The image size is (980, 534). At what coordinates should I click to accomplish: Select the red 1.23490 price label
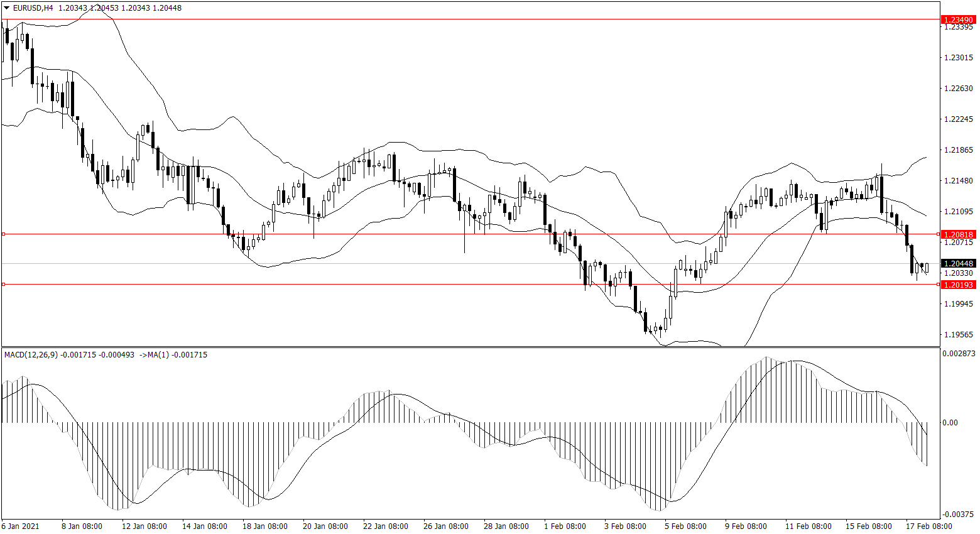tap(958, 20)
